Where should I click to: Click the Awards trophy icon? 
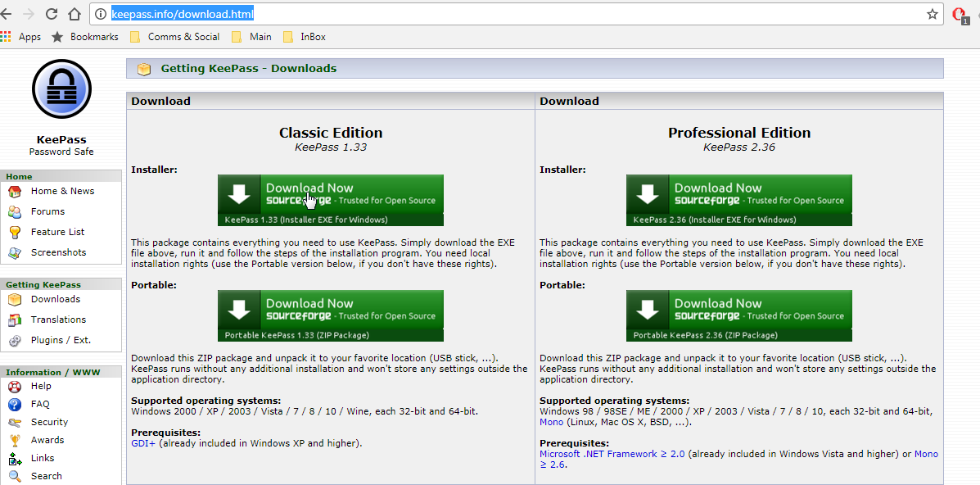(15, 441)
